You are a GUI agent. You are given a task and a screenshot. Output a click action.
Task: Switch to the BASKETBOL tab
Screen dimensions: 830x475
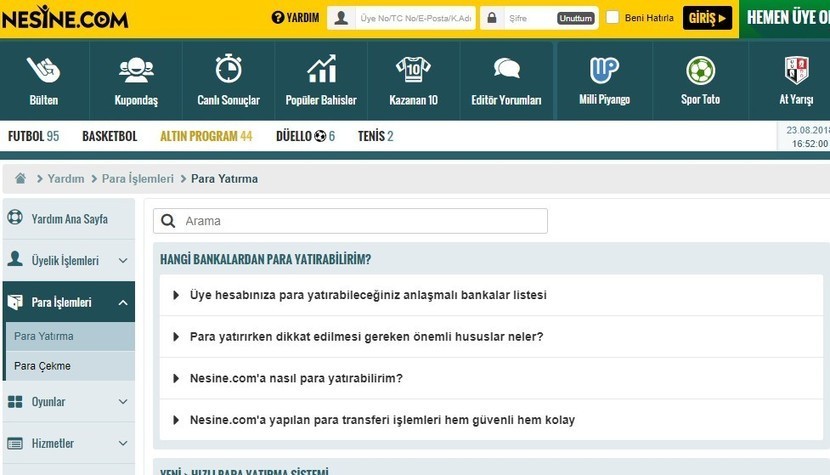(110, 136)
